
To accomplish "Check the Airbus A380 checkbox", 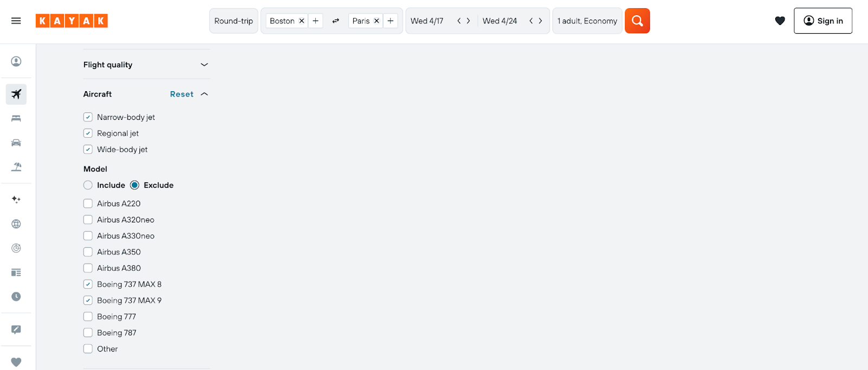I will point(88,268).
